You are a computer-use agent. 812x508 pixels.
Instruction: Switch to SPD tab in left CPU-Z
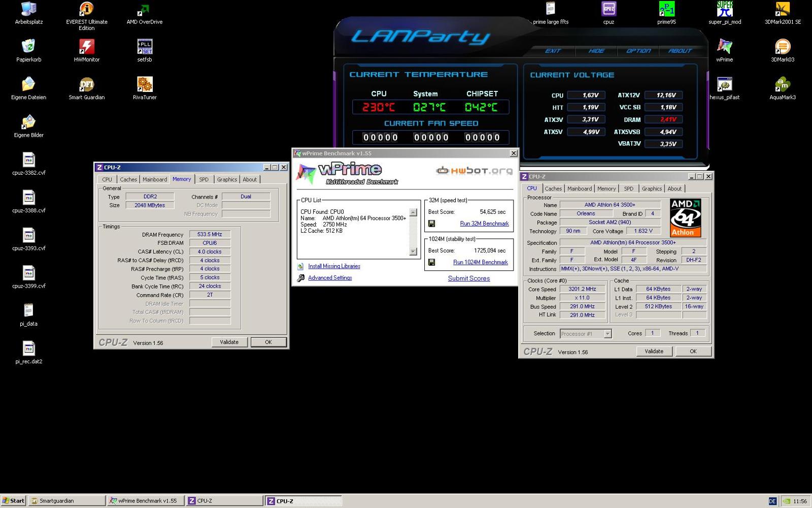[x=204, y=179]
